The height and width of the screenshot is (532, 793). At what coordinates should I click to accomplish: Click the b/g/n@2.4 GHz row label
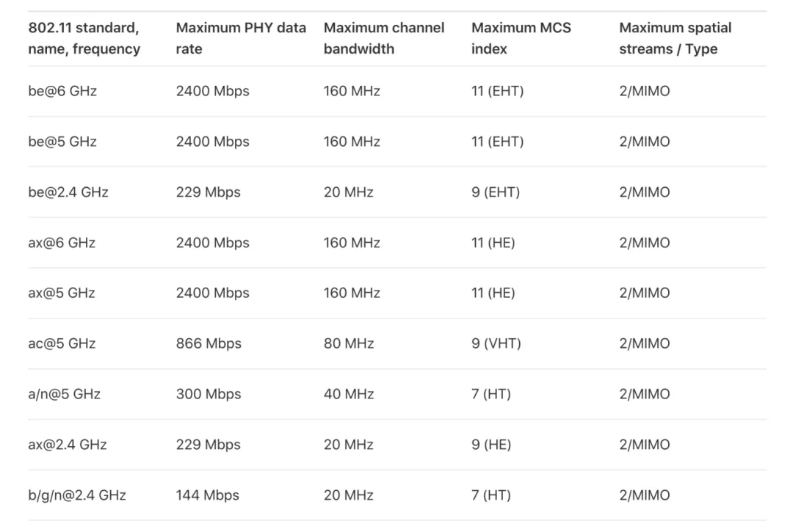click(77, 495)
